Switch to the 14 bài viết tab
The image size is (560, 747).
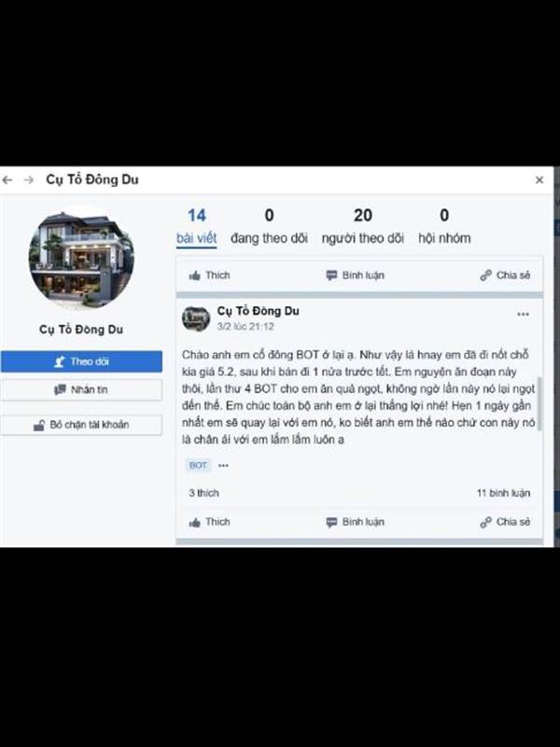[x=197, y=226]
